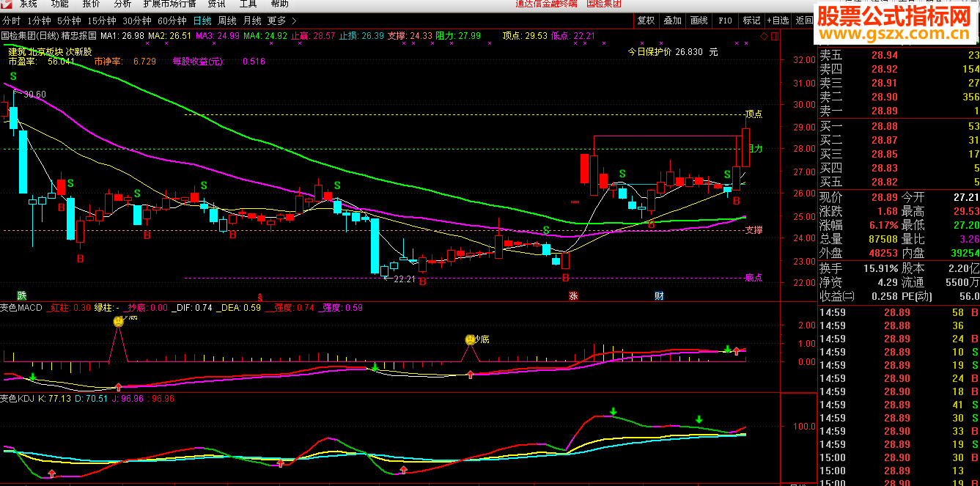The height and width of the screenshot is (486, 980).
Task: Open the 系统 menu
Action: pos(29,4)
